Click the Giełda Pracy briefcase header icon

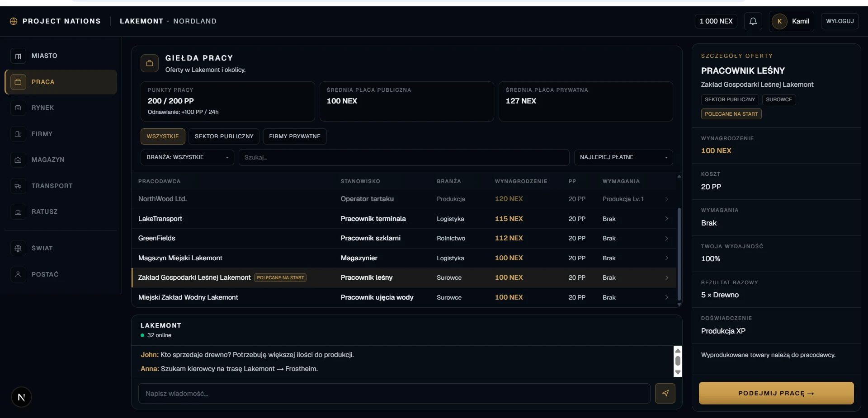click(150, 63)
